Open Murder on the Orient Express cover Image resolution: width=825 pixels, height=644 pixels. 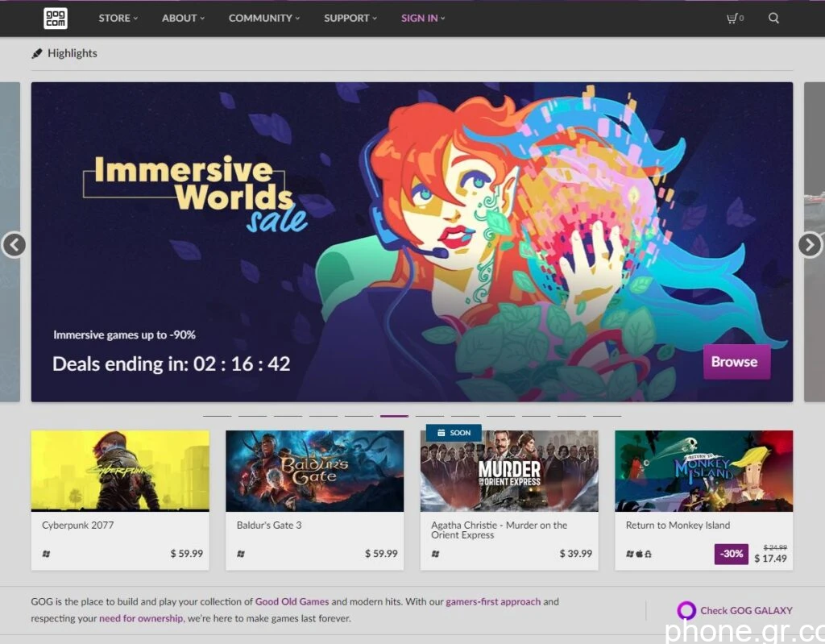coord(509,471)
